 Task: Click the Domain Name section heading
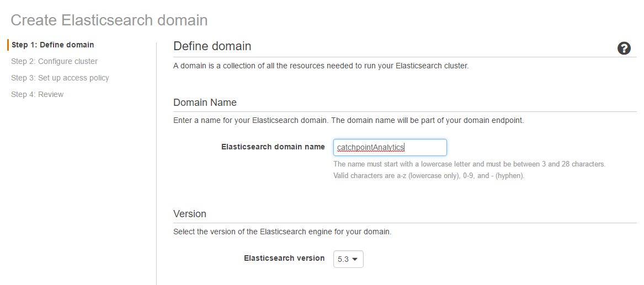point(205,103)
